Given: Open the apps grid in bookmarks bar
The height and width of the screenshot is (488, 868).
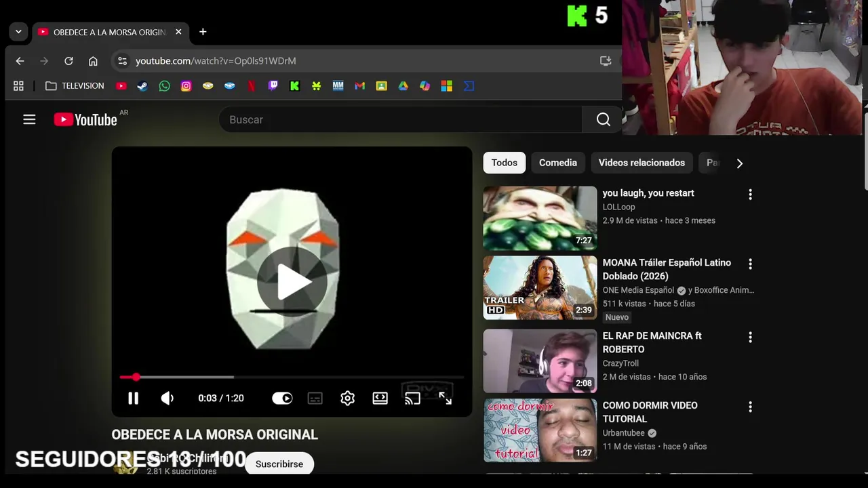Looking at the screenshot, I should (18, 86).
